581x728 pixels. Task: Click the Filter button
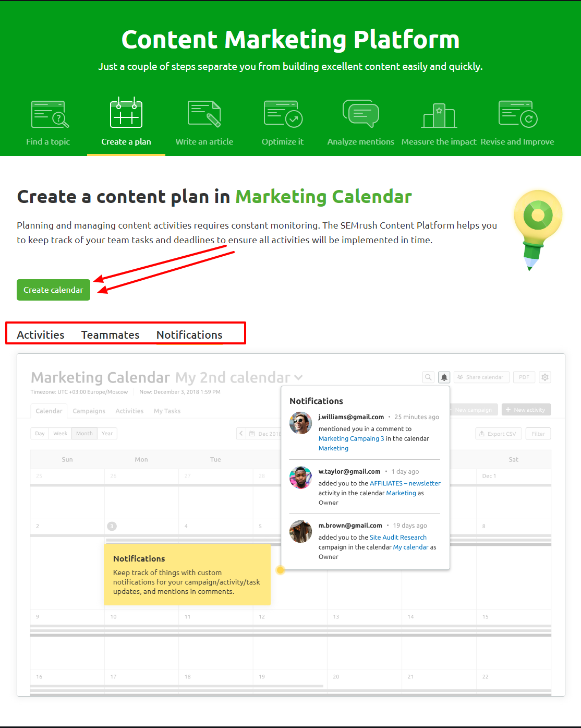tap(538, 434)
